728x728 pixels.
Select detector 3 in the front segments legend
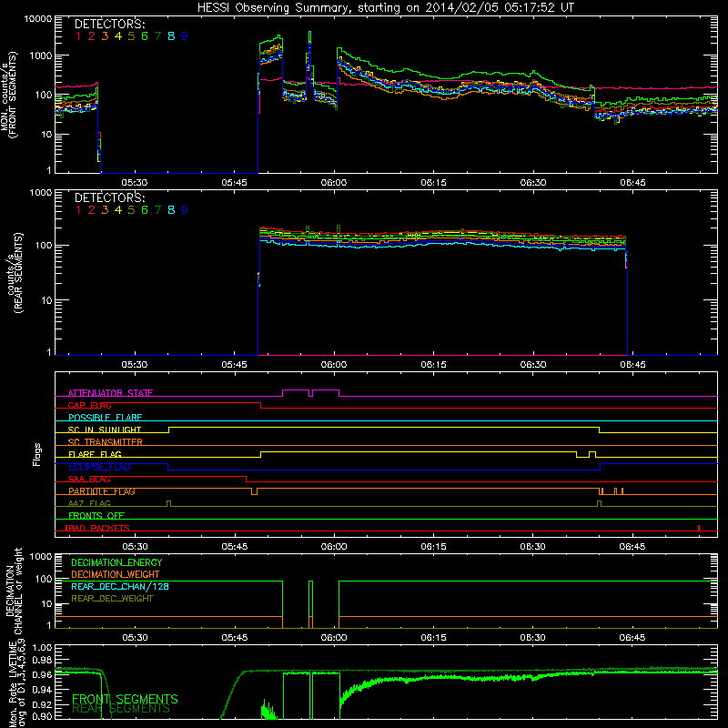click(x=105, y=36)
